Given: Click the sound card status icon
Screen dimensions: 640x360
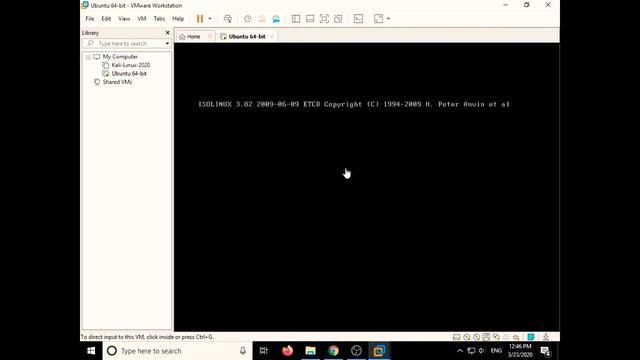Looking at the screenshot, I should [516, 337].
